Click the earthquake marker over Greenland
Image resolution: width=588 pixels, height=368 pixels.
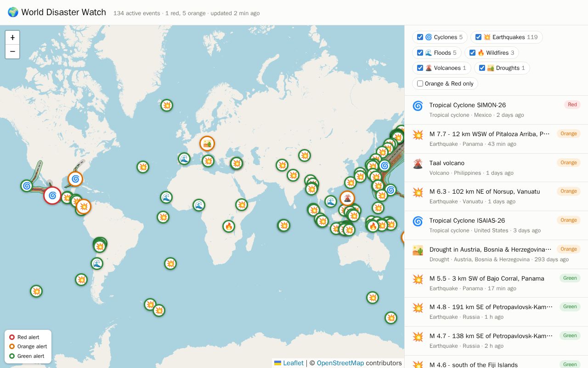(x=167, y=105)
